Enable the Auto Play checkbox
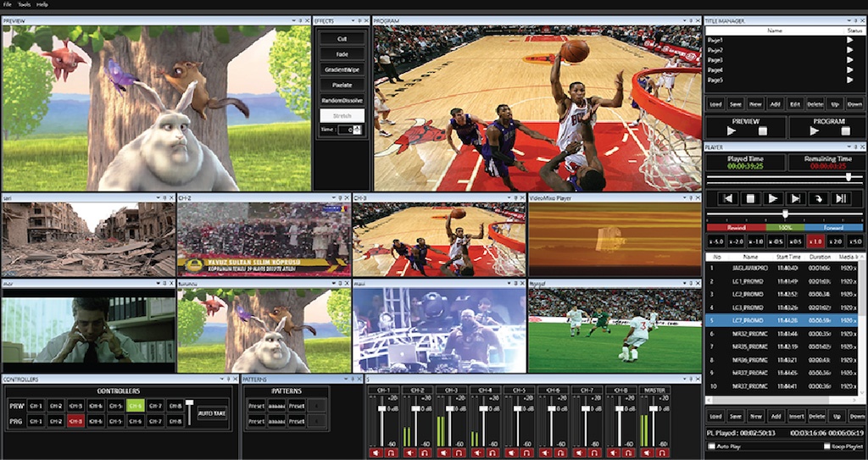 [711, 446]
